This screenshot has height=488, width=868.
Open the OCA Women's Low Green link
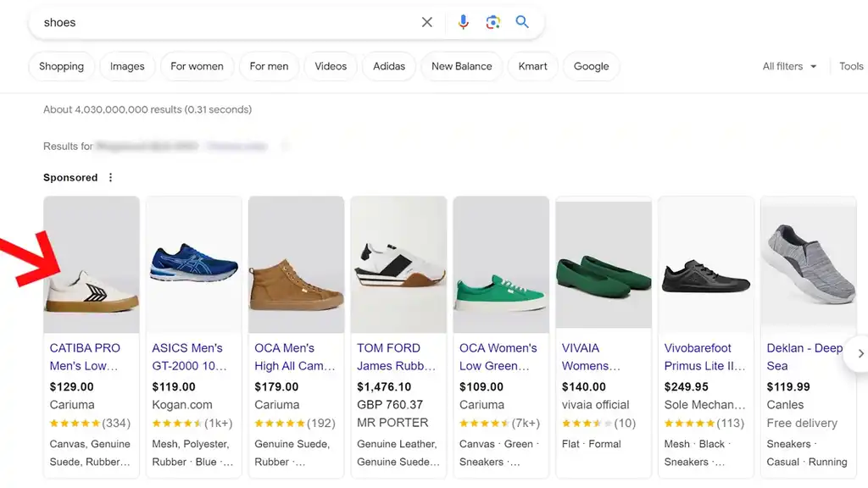(498, 357)
